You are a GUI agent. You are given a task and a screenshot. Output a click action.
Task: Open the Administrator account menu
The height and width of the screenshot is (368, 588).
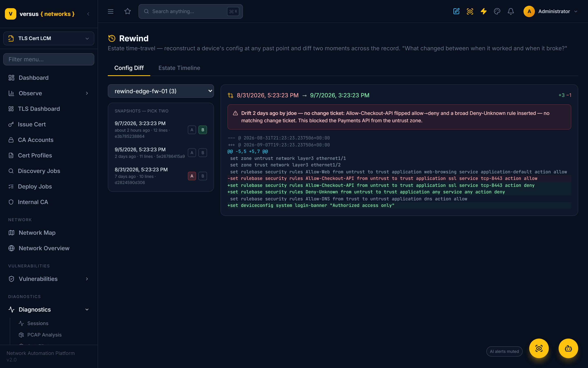(551, 11)
